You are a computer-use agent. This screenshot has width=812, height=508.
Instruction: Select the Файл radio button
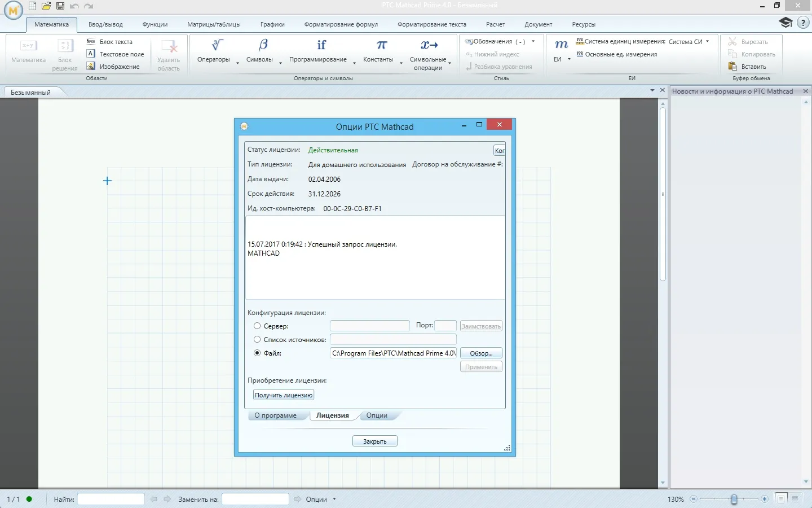[257, 353]
